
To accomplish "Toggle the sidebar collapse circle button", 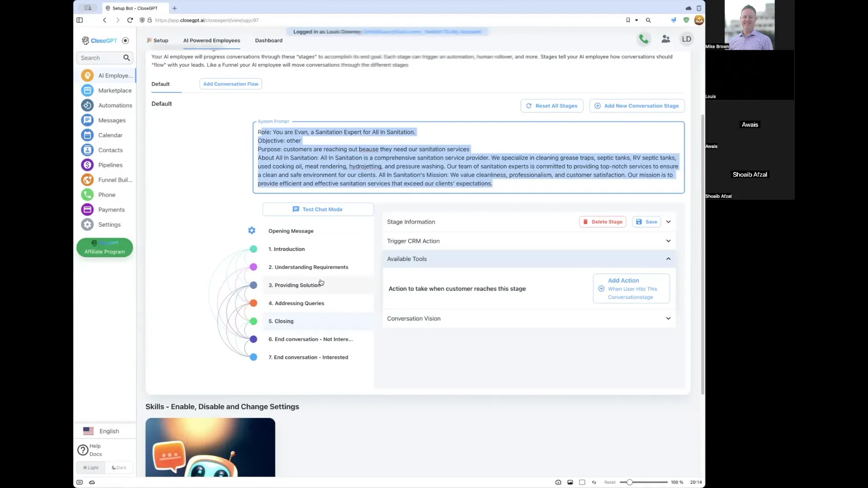I will 126,41.
